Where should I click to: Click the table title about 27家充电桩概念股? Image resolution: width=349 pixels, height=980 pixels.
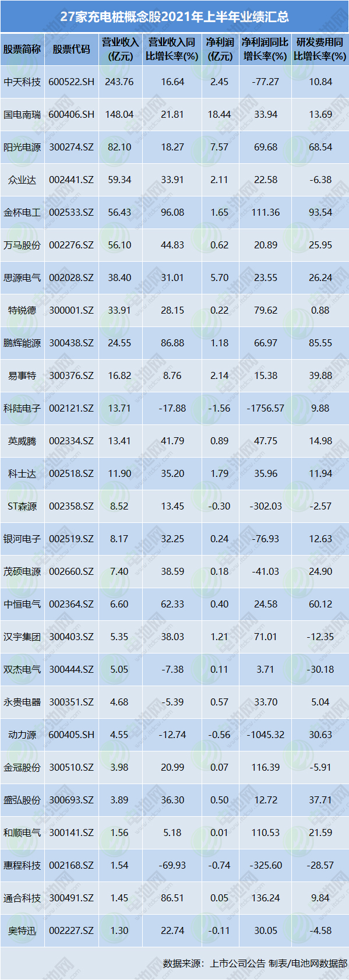click(x=174, y=17)
